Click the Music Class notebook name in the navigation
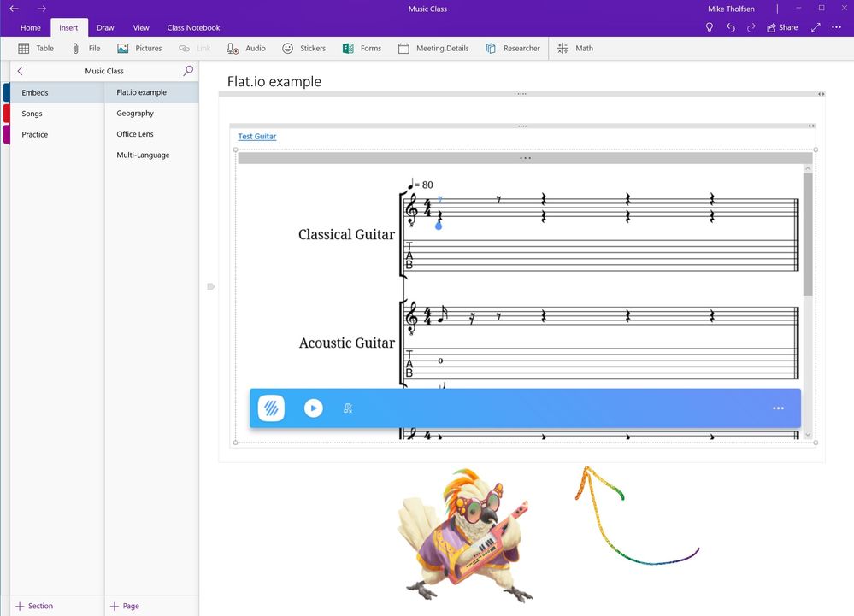This screenshot has height=616, width=854. [x=104, y=71]
